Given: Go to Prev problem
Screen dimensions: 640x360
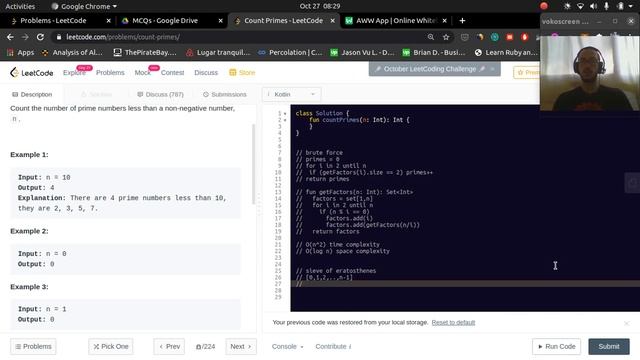Looking at the screenshot, I should 169,347.
